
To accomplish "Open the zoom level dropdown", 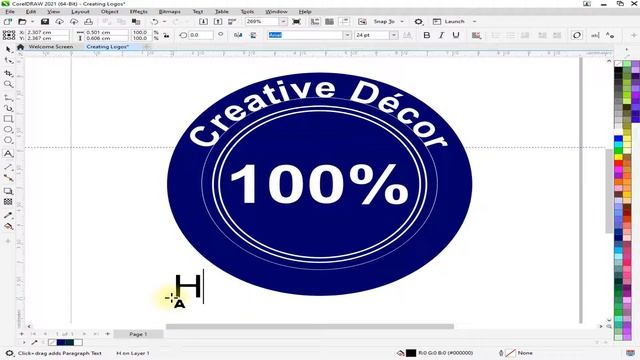I will click(283, 22).
